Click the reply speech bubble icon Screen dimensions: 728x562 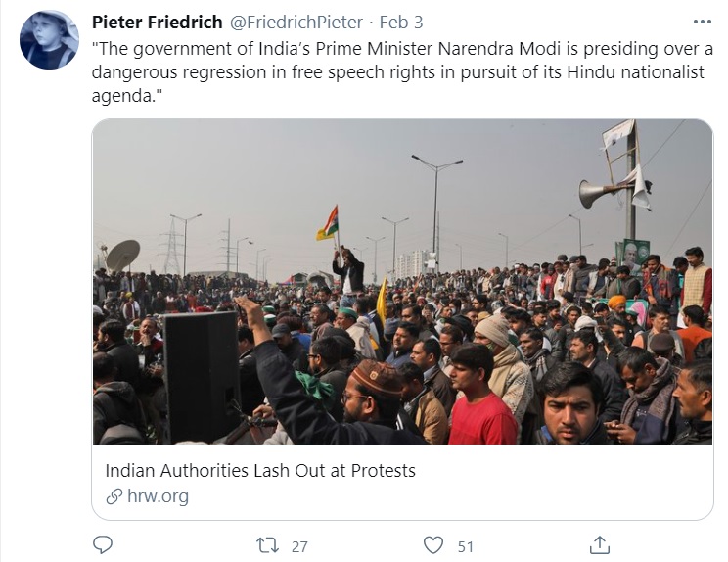[103, 545]
